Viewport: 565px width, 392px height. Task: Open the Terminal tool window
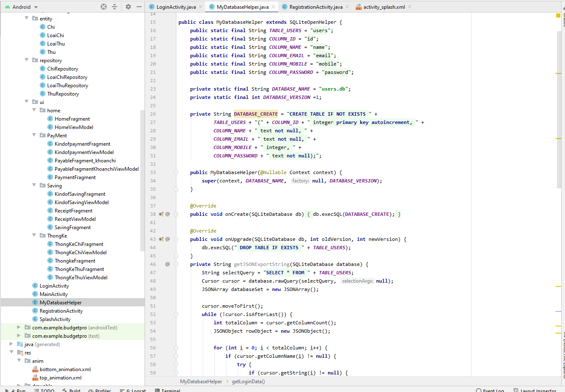pos(168,390)
